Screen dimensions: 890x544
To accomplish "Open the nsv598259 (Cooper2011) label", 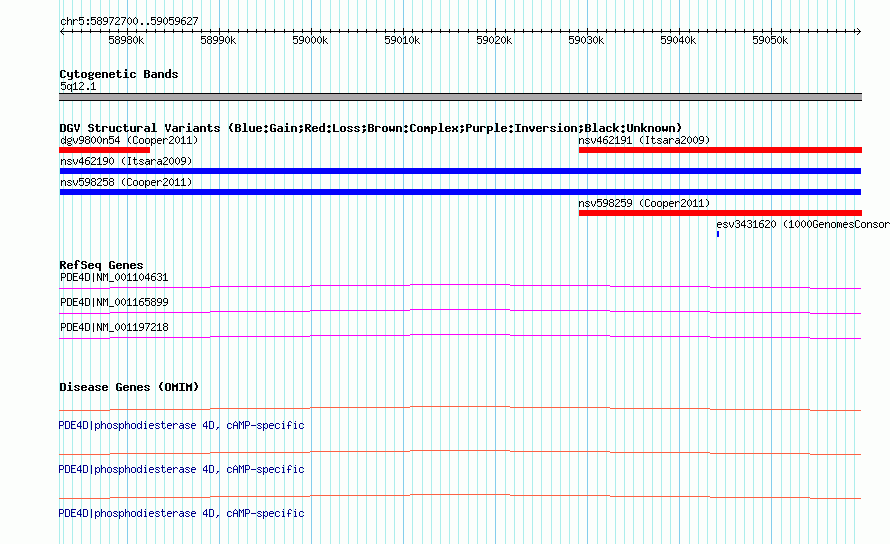I will pos(644,203).
